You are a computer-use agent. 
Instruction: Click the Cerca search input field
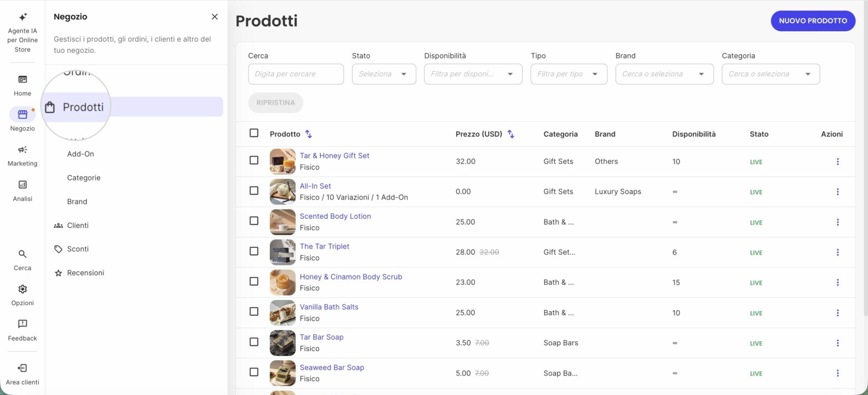click(x=296, y=74)
